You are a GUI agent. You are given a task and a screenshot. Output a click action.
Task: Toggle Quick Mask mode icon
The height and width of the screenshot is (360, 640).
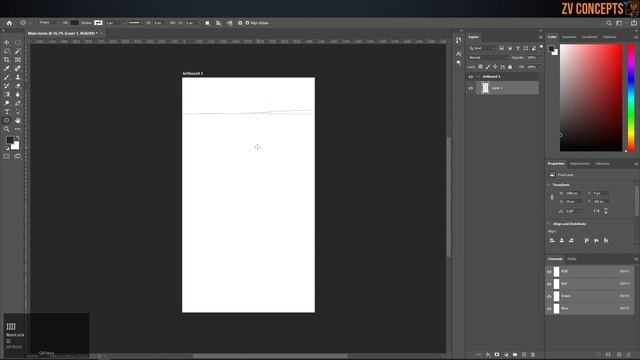(x=7, y=156)
